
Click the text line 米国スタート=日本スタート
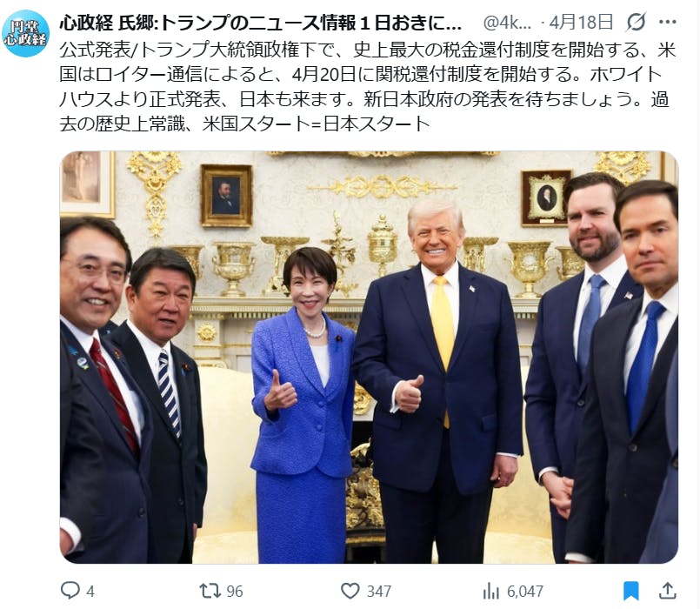coord(316,124)
